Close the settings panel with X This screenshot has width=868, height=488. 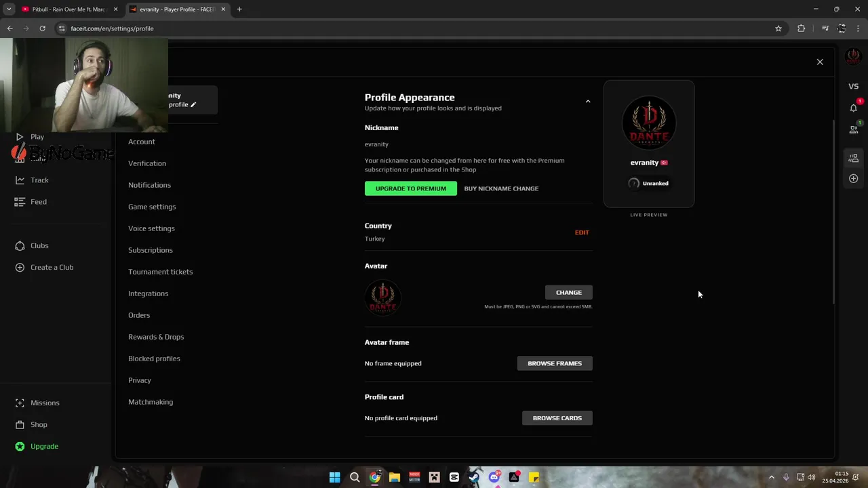(820, 62)
